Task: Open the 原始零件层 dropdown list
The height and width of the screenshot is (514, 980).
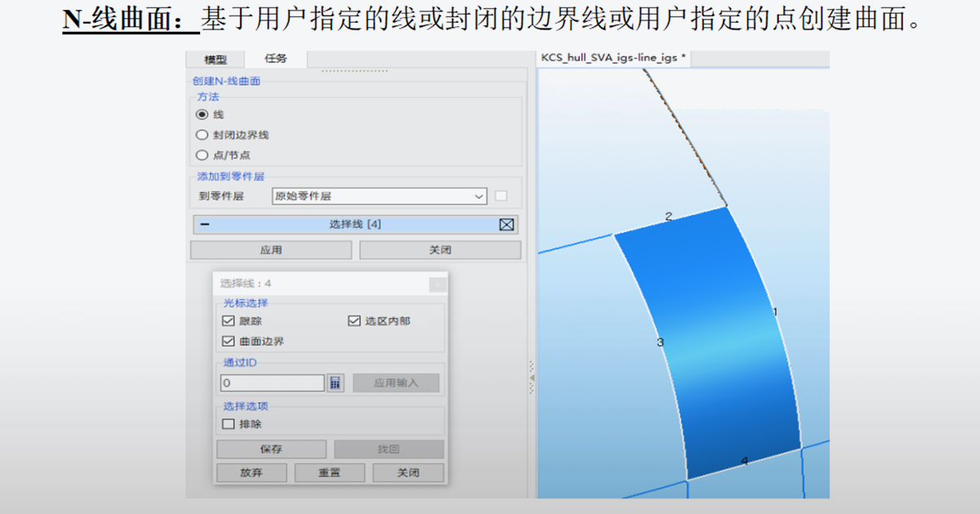Action: pos(479,196)
